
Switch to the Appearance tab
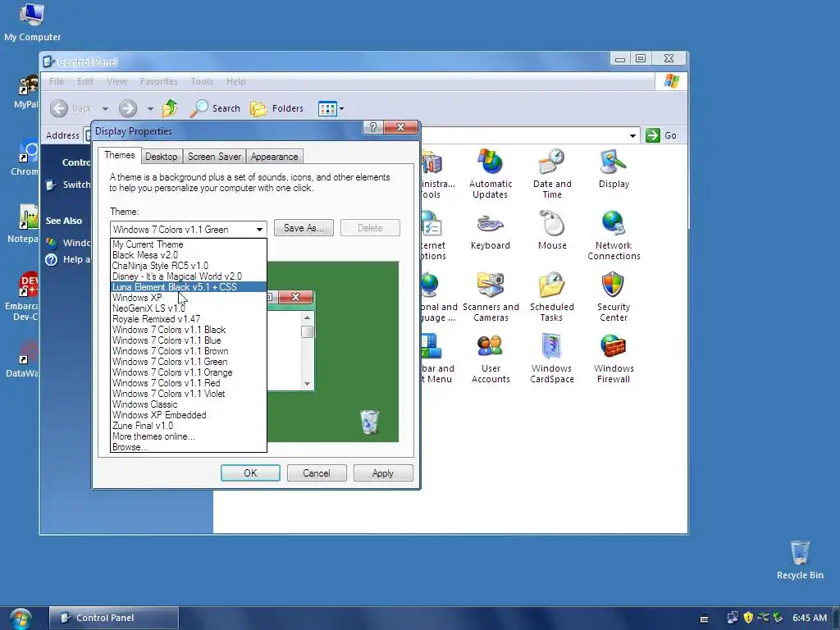[x=274, y=157]
